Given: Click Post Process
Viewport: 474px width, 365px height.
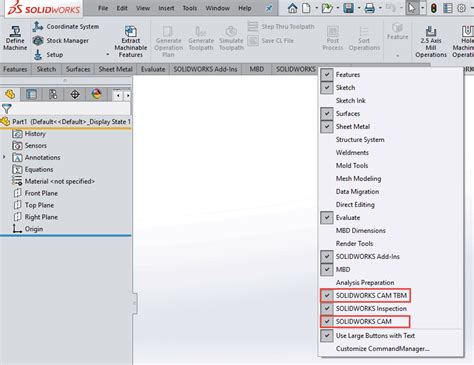Looking at the screenshot, I should pos(332,39).
